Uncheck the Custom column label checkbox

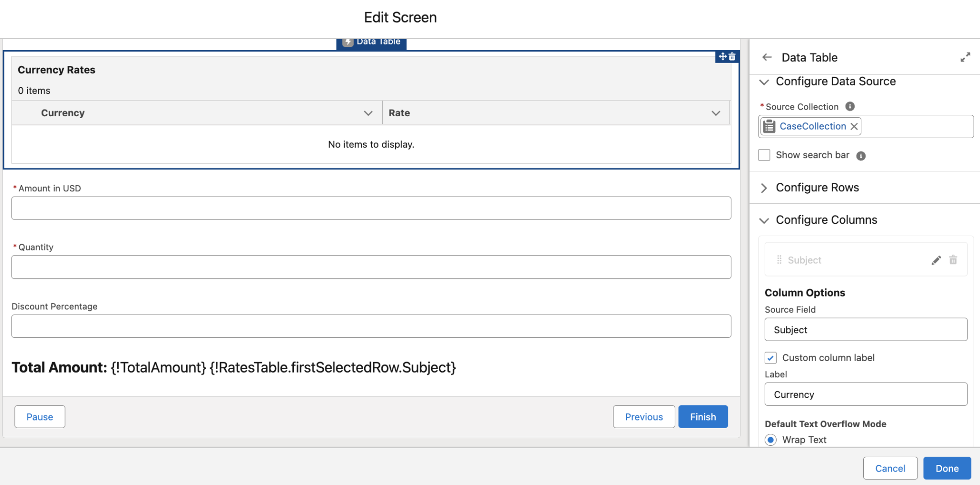point(770,357)
